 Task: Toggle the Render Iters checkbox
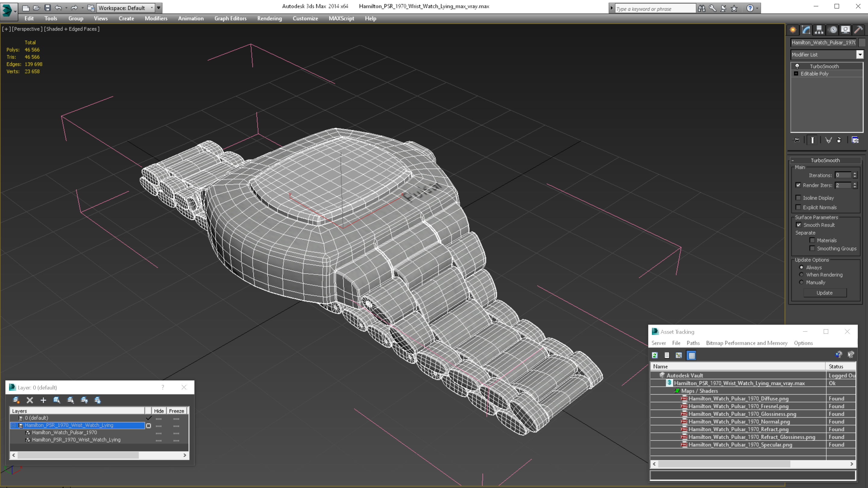coord(798,185)
